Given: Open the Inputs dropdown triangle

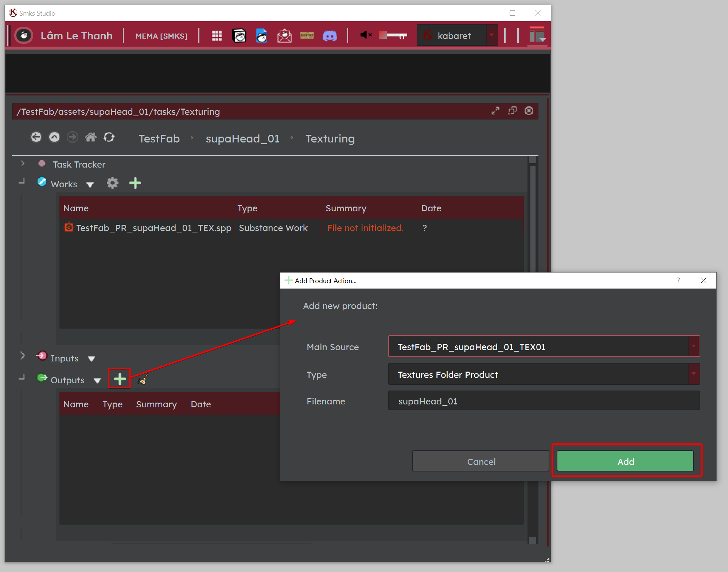Looking at the screenshot, I should tap(92, 359).
